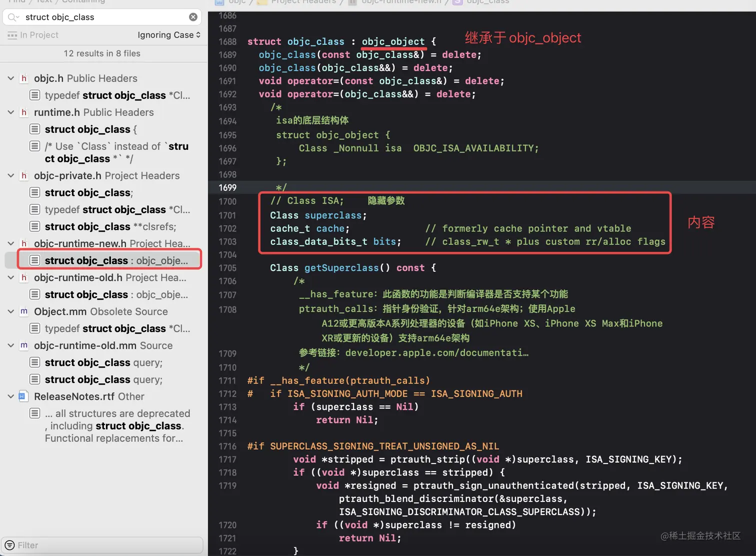Click the result icon beside the ReleaseNotes match

click(34, 413)
